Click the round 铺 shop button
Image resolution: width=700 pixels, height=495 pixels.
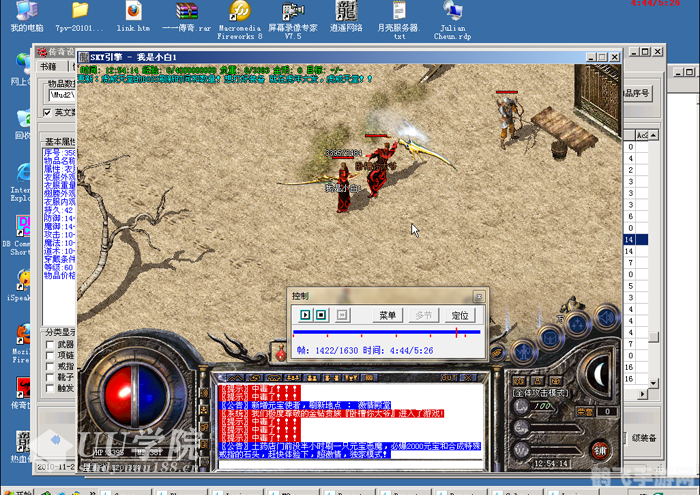pyautogui.click(x=599, y=449)
